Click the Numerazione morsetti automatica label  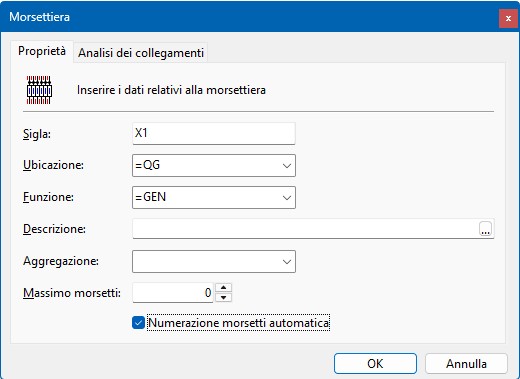tap(239, 323)
